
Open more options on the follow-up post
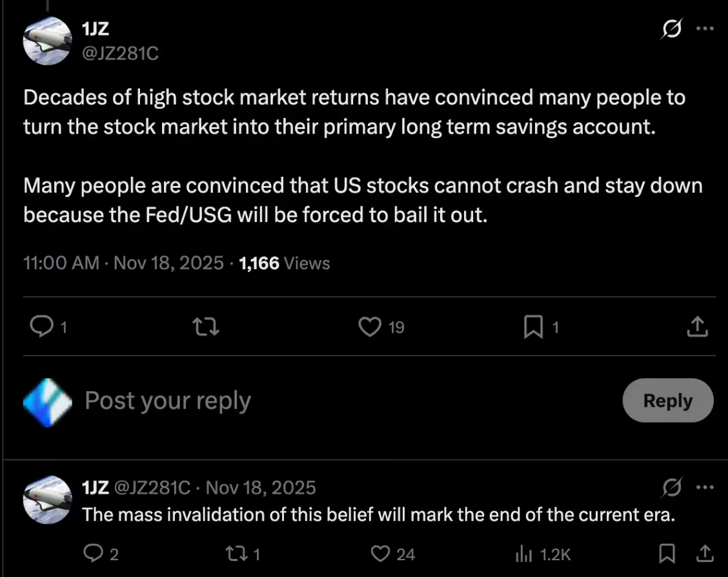[x=705, y=487]
